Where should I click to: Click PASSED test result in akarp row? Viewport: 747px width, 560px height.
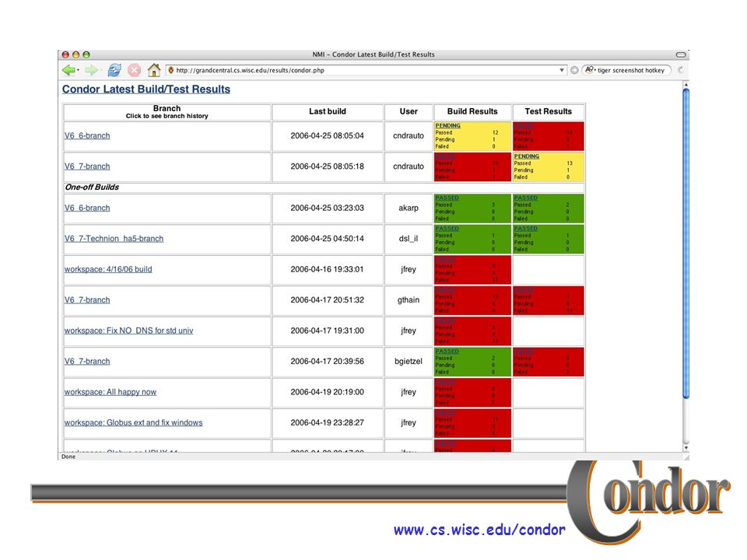coord(525,198)
